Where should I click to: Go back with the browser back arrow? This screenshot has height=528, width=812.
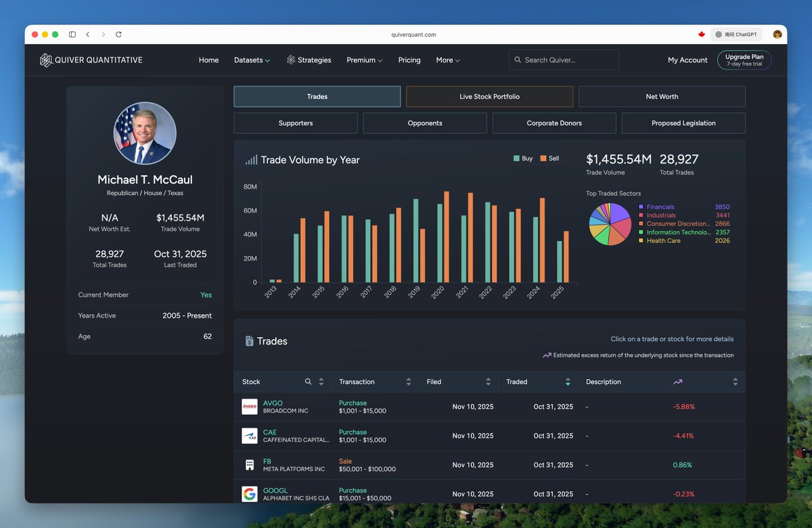point(87,34)
